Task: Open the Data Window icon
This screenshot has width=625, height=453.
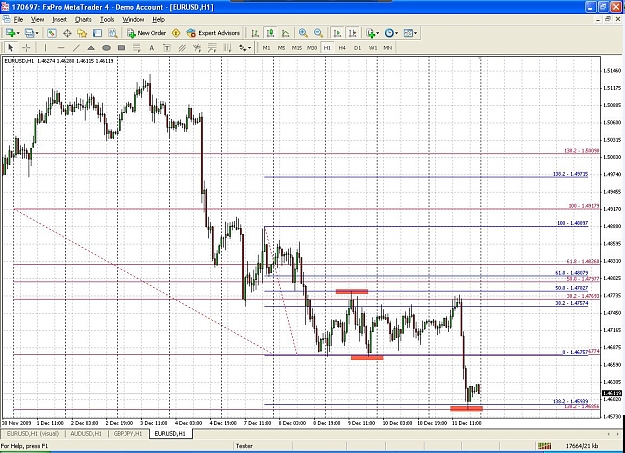Action: click(67, 33)
